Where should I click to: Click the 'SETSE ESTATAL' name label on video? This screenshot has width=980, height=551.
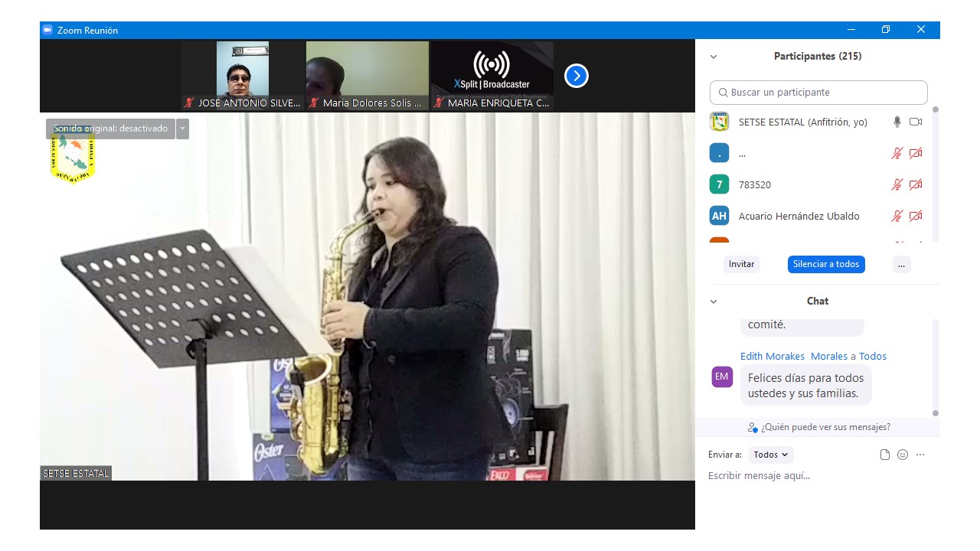76,473
